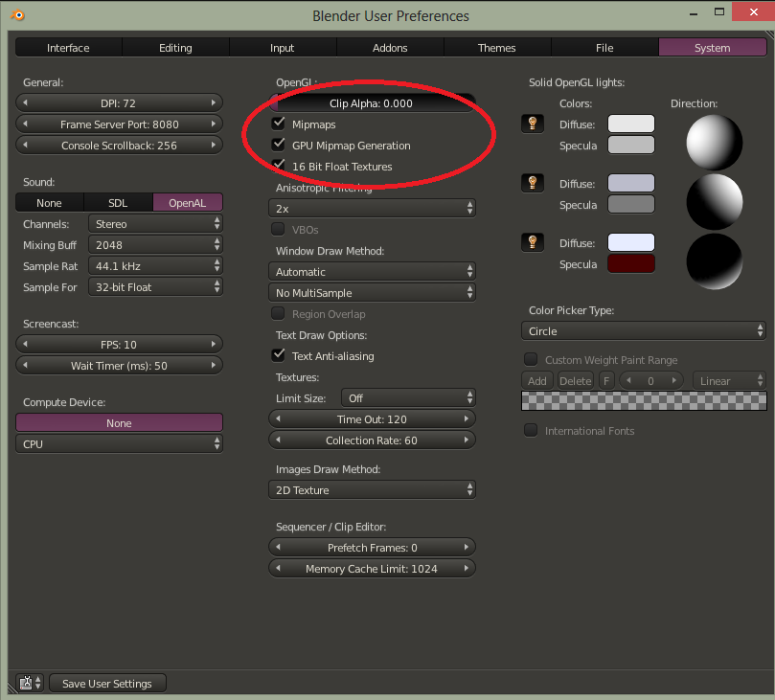Select the System tab

point(712,48)
